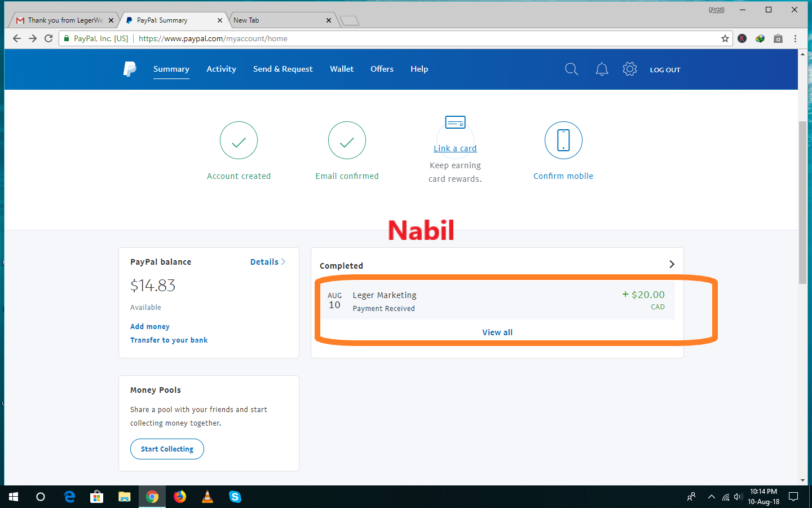This screenshot has height=508, width=812.
Task: Open a new browser tab
Action: point(350,21)
